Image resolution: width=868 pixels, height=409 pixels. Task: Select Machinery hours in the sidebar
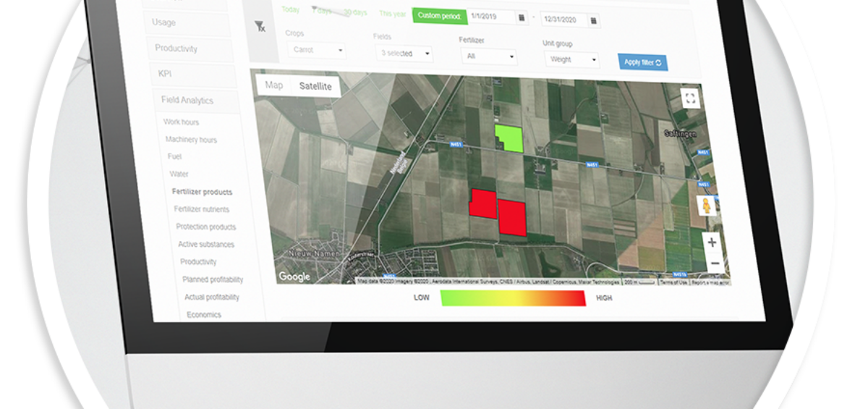pos(191,140)
